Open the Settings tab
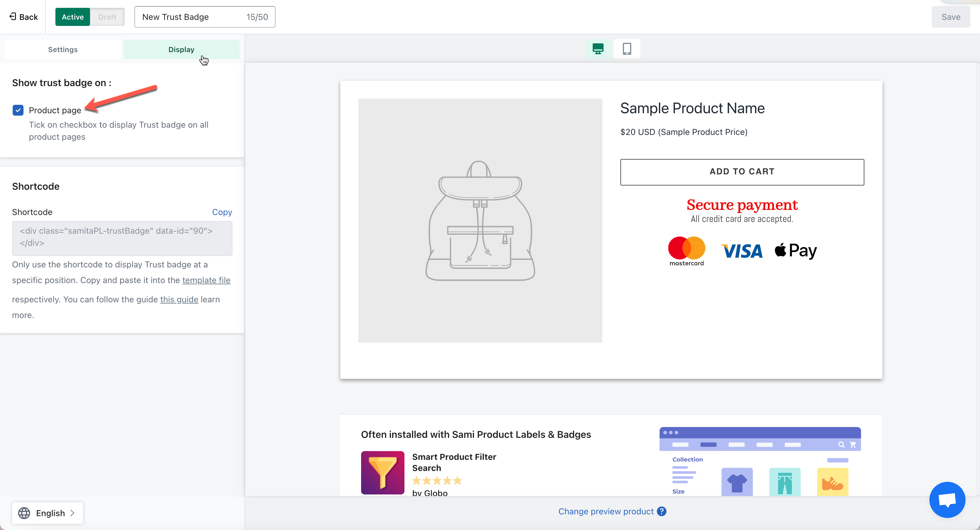Viewport: 980px width, 530px height. point(63,49)
